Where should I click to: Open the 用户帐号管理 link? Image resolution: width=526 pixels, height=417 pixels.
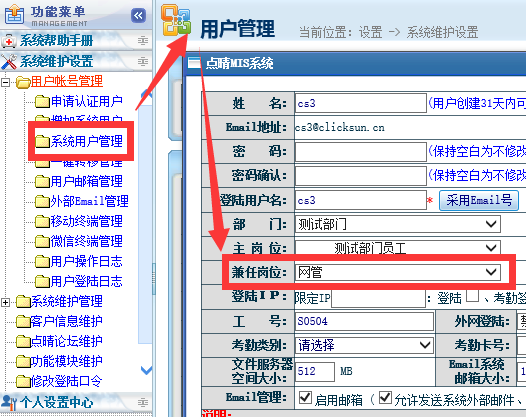click(67, 82)
